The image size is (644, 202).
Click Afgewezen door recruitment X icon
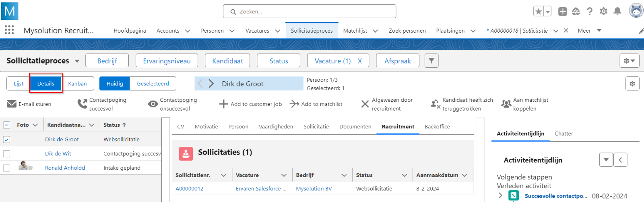pyautogui.click(x=365, y=104)
